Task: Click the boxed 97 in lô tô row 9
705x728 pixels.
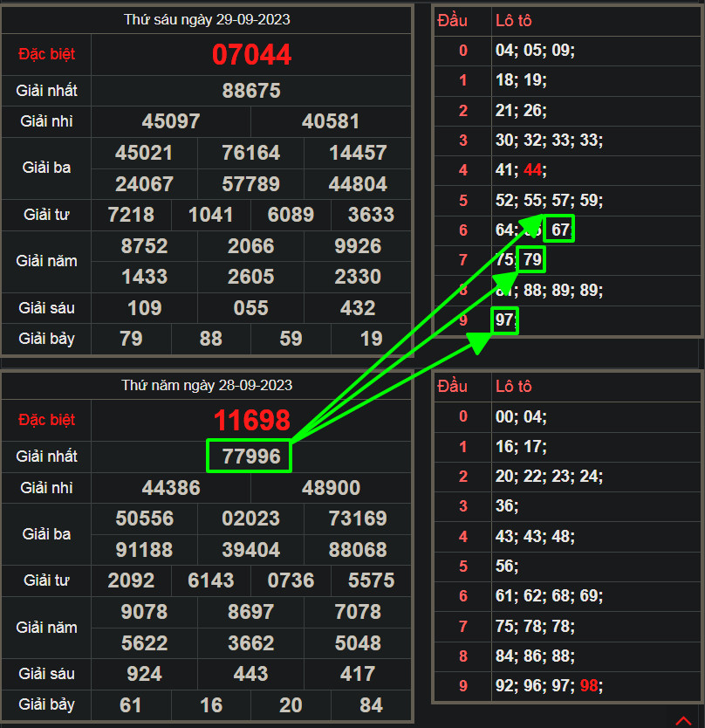Action: pos(504,320)
